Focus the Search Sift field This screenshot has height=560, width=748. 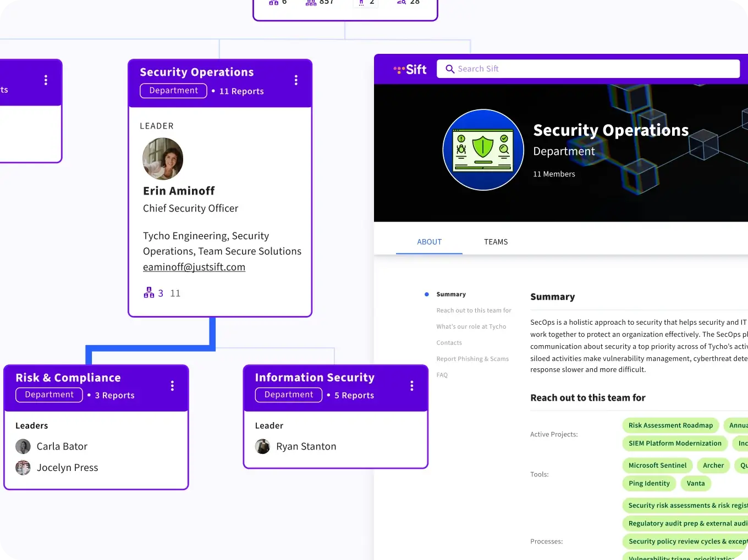click(588, 69)
